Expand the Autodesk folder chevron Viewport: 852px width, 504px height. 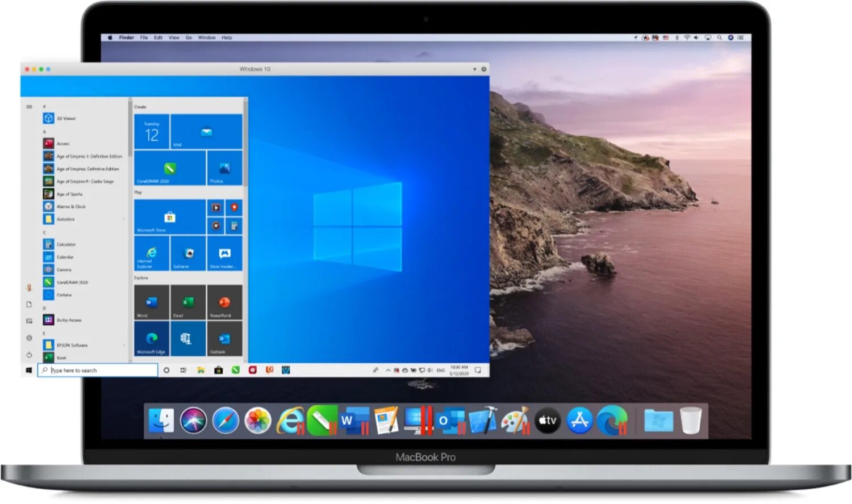click(123, 219)
